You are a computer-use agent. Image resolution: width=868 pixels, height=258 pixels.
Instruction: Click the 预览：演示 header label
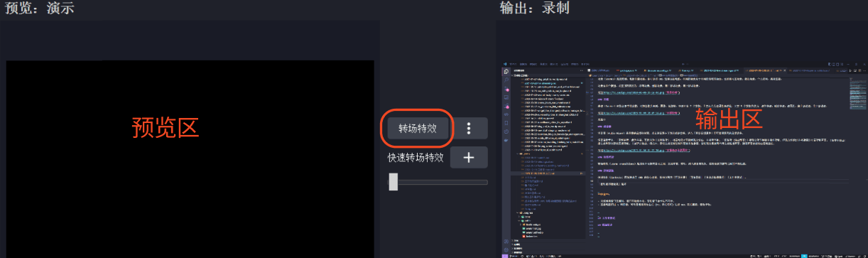[40, 9]
